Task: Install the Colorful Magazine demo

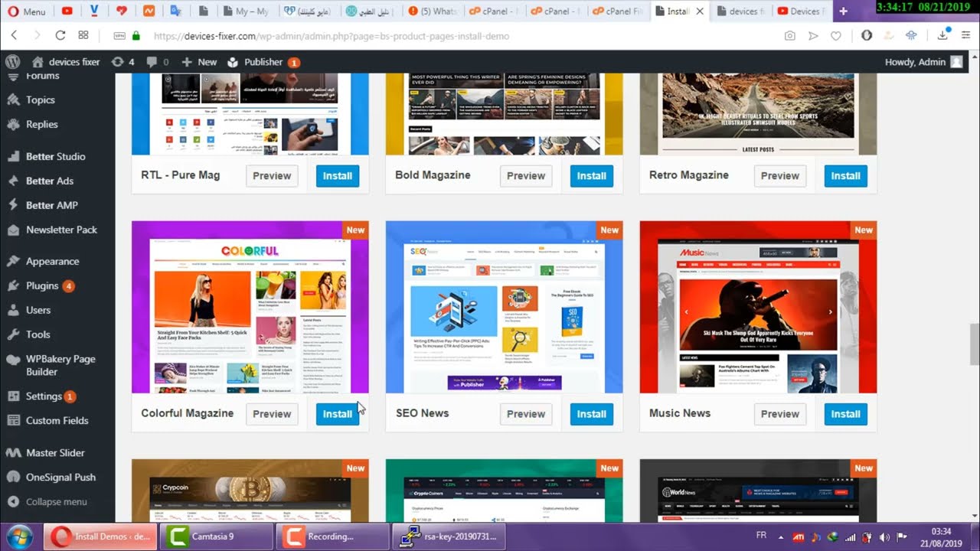Action: pos(337,414)
